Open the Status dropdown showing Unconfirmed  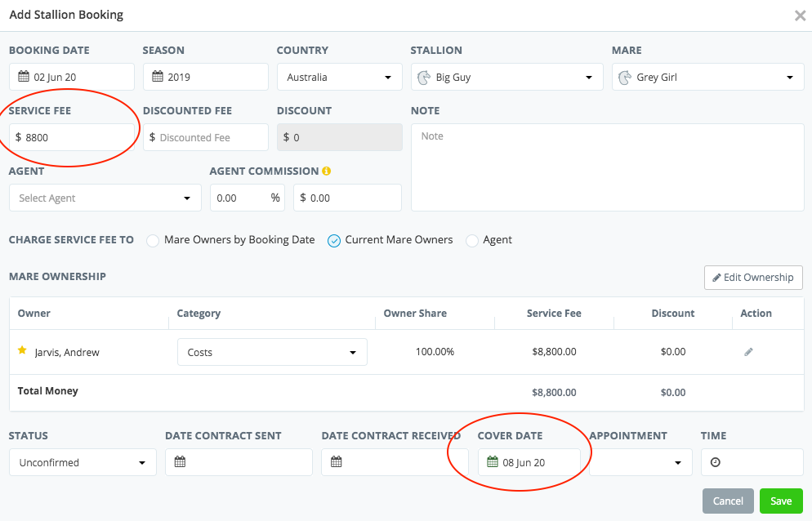pos(82,462)
